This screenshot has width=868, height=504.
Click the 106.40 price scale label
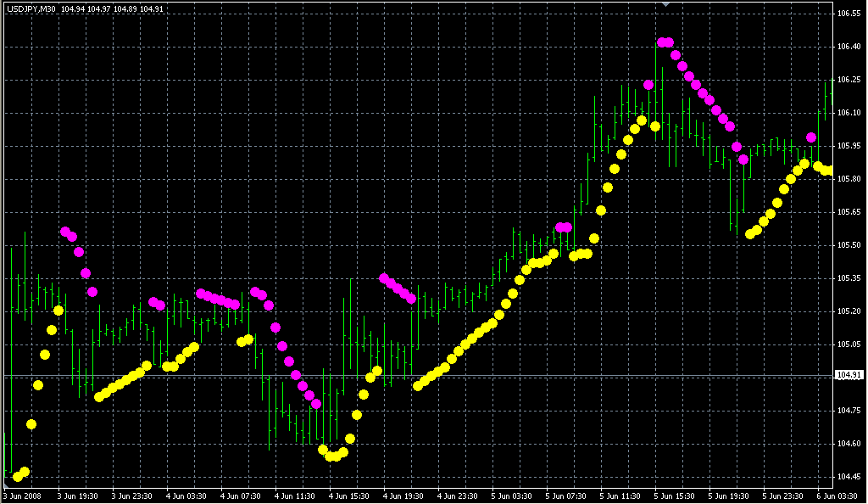(x=849, y=47)
